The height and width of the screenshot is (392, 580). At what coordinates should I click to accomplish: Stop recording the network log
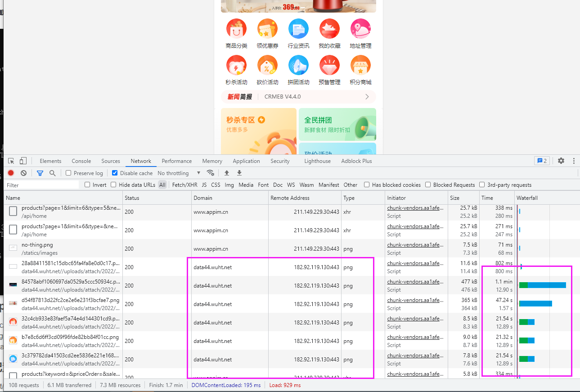pos(11,173)
